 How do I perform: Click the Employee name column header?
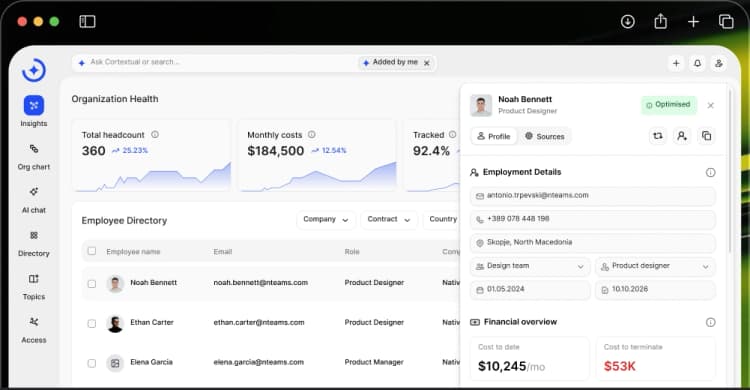tap(133, 252)
